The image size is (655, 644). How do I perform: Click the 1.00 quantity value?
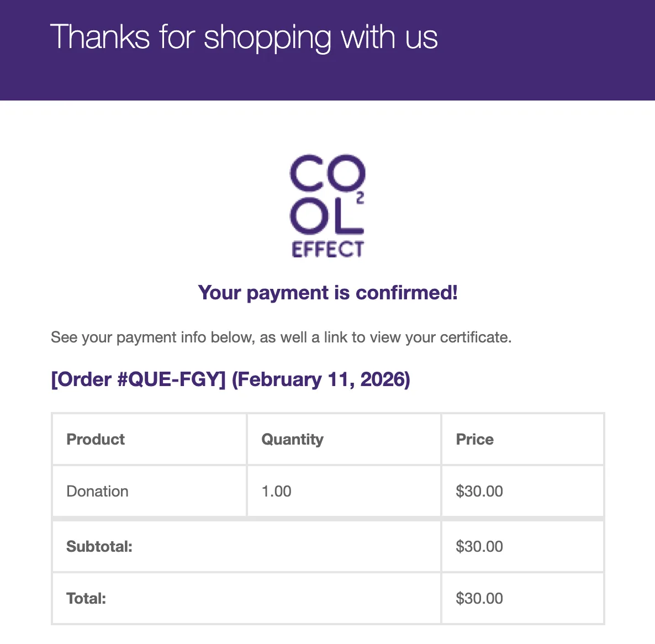point(276,492)
